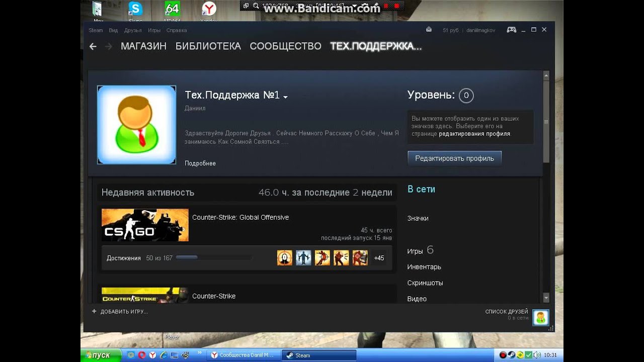This screenshot has height=362, width=644.
Task: Open the Видео link
Action: [x=417, y=299]
